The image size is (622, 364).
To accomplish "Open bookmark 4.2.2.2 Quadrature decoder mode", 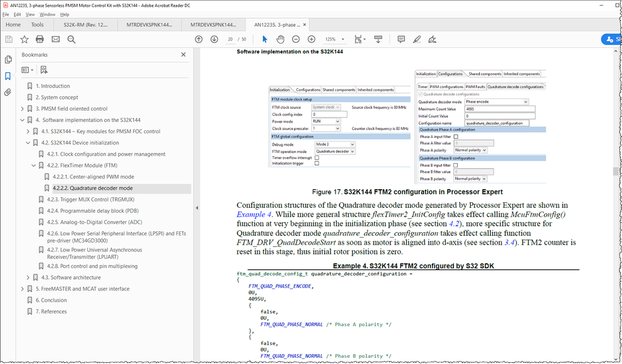I will click(x=93, y=189).
